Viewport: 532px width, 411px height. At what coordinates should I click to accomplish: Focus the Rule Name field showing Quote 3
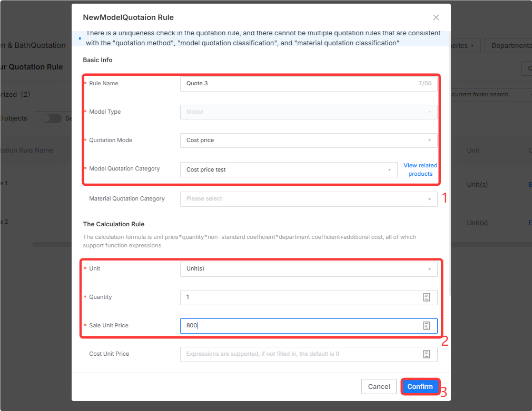tap(309, 84)
